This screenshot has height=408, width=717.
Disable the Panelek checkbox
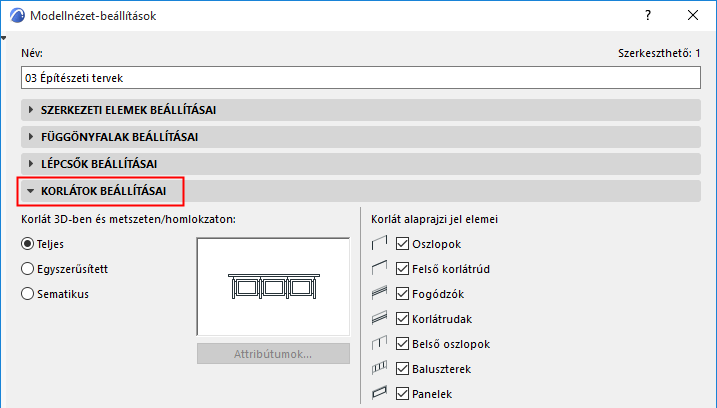coord(402,393)
